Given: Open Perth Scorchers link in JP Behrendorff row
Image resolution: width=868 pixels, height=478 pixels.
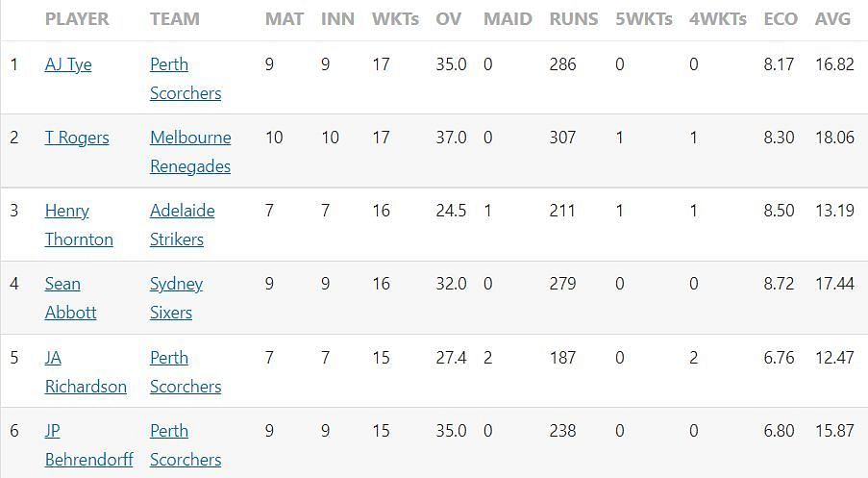Looking at the screenshot, I should pos(186,444).
